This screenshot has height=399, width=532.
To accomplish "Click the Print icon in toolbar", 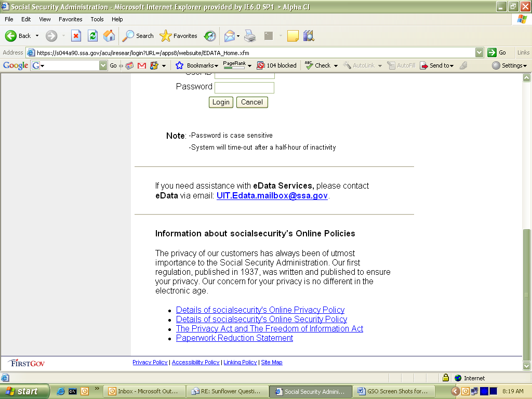I will click(250, 36).
